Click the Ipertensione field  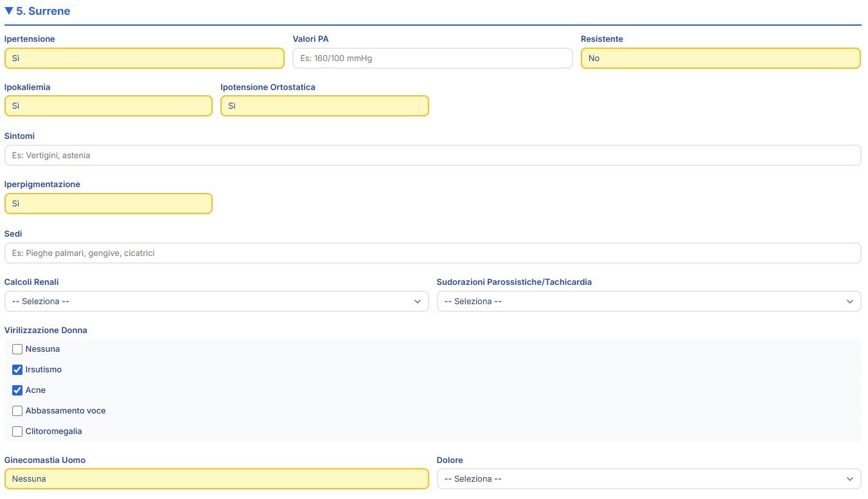pos(144,58)
